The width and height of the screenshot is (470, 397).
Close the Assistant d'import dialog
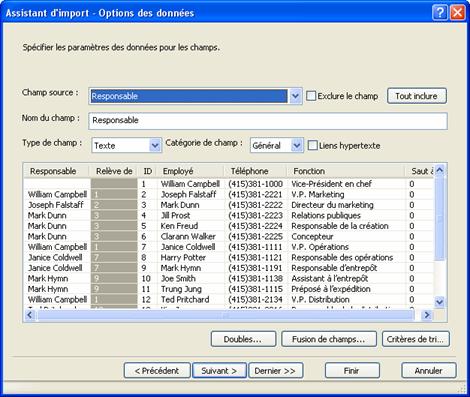coord(458,13)
